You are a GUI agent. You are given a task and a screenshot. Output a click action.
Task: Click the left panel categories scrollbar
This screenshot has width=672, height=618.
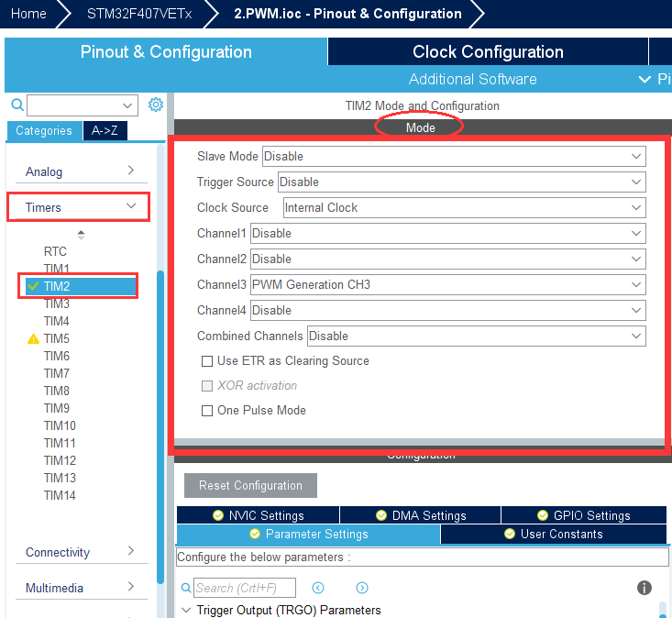(x=160, y=426)
